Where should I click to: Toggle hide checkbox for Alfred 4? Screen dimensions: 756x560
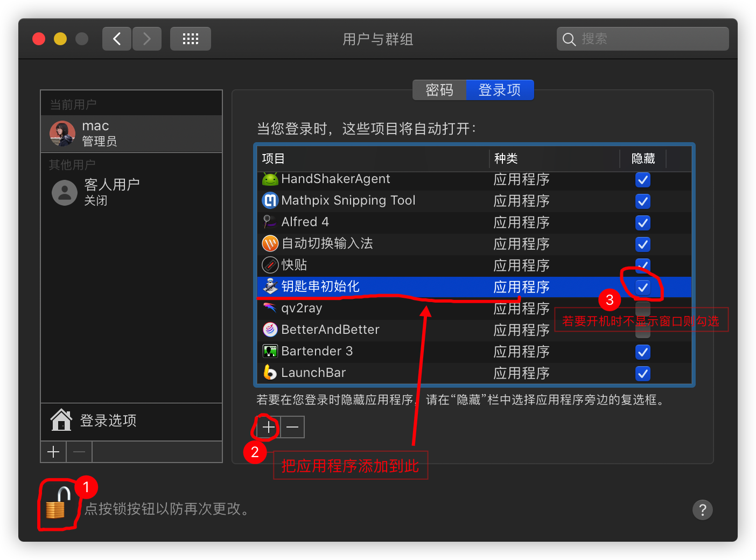(x=643, y=223)
